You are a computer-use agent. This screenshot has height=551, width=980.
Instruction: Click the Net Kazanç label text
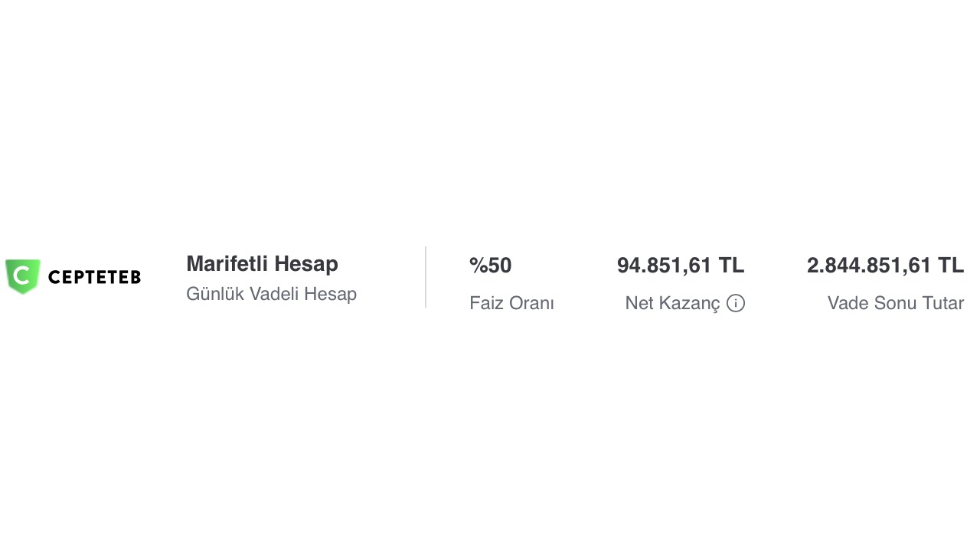point(672,303)
